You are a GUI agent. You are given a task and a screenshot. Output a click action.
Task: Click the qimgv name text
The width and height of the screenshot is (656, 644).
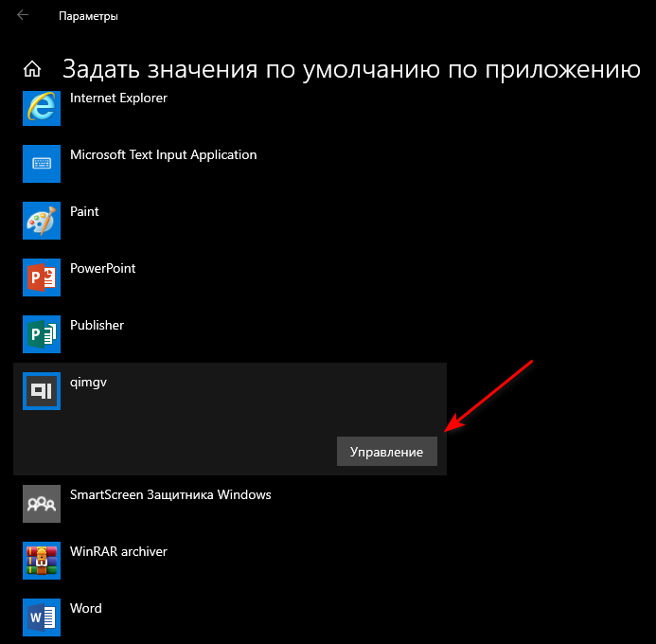pyautogui.click(x=88, y=383)
